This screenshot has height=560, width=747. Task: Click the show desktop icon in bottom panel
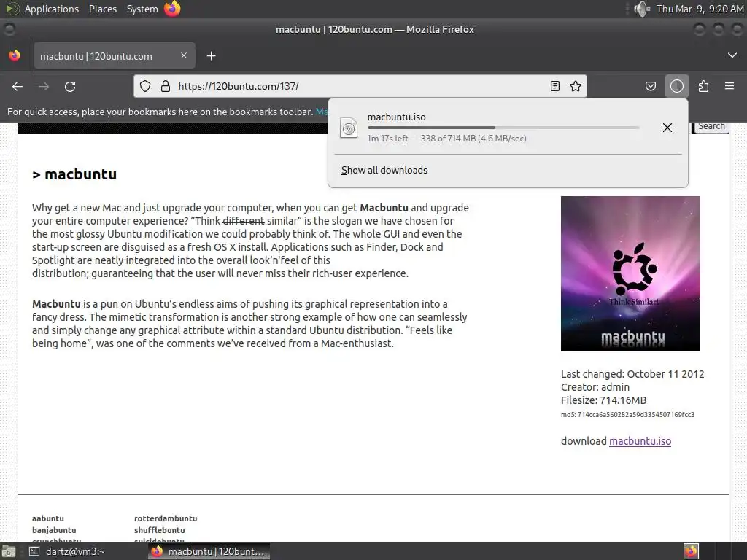click(9, 551)
